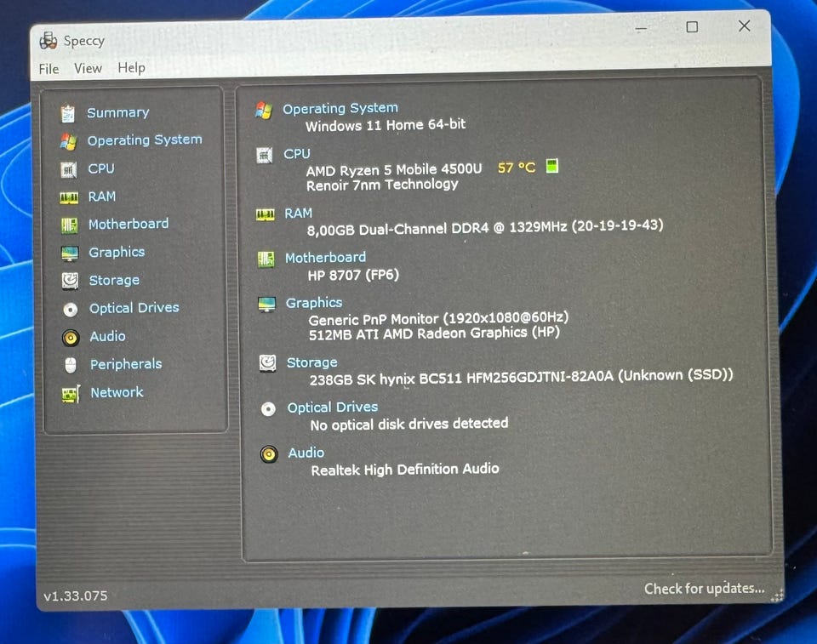This screenshot has height=644, width=817.
Task: Click Storage heading link in summary pane
Action: coord(312,362)
